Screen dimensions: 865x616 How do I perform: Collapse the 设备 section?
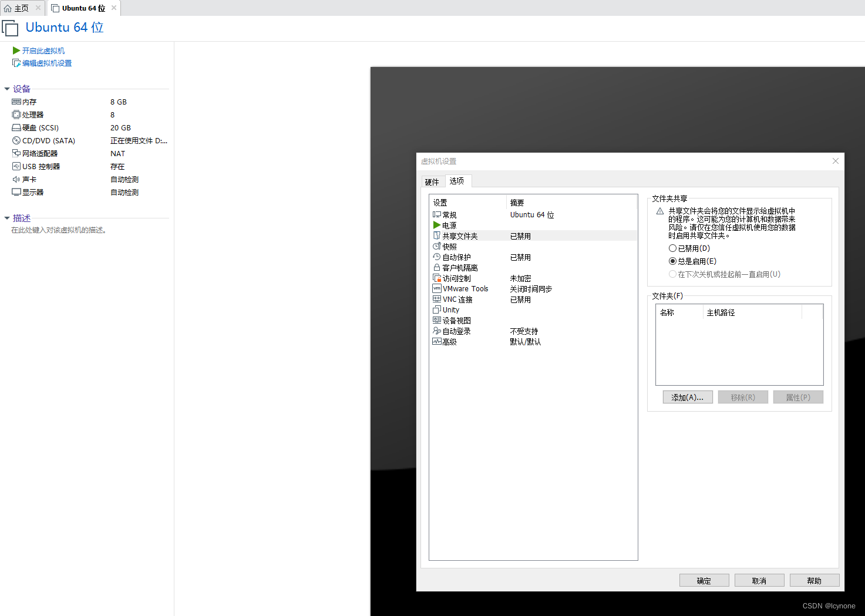(x=7, y=89)
